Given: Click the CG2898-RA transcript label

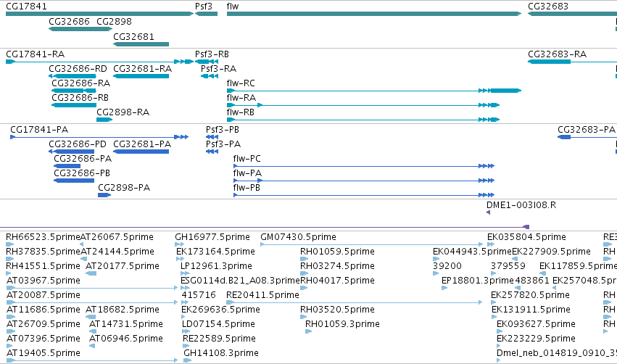Looking at the screenshot, I should pyautogui.click(x=123, y=112).
